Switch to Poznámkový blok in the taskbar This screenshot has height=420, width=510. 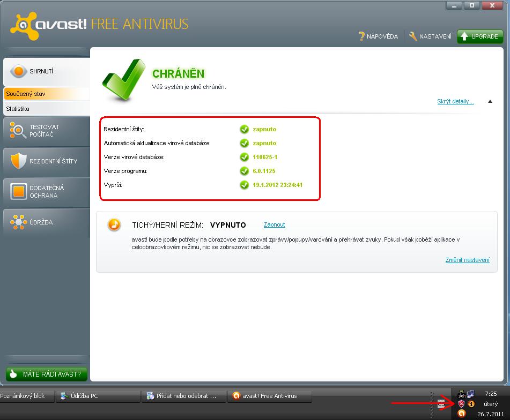pyautogui.click(x=27, y=396)
